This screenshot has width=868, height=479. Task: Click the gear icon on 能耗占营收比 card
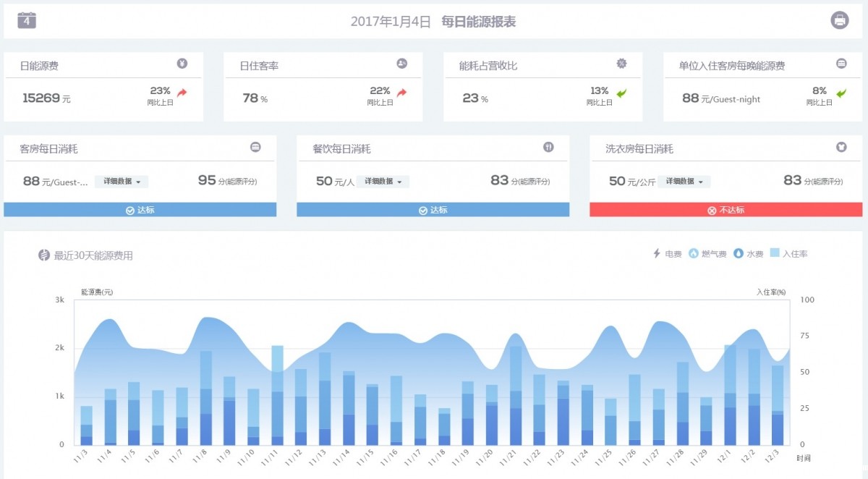tap(621, 64)
